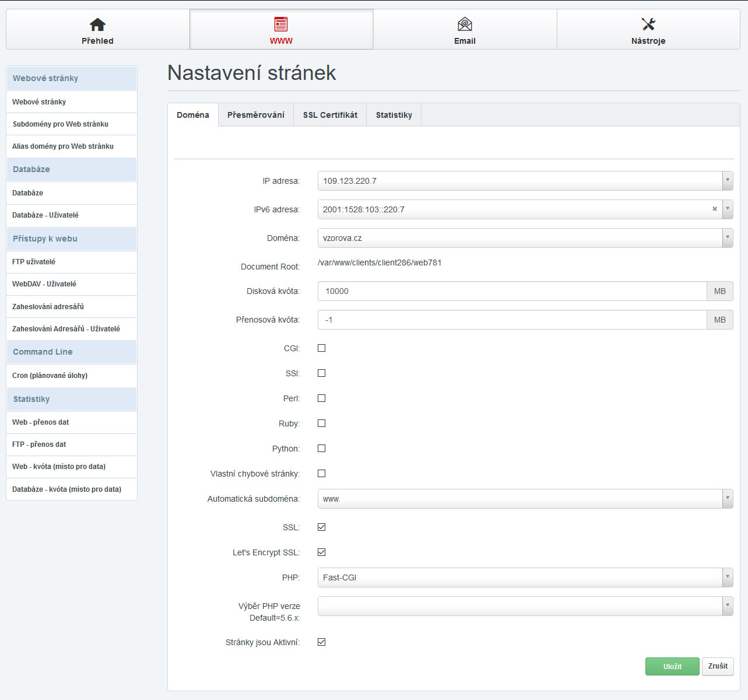Clear the IPv6 address with the x icon
Viewport: 748px width, 700px height.
pos(714,209)
